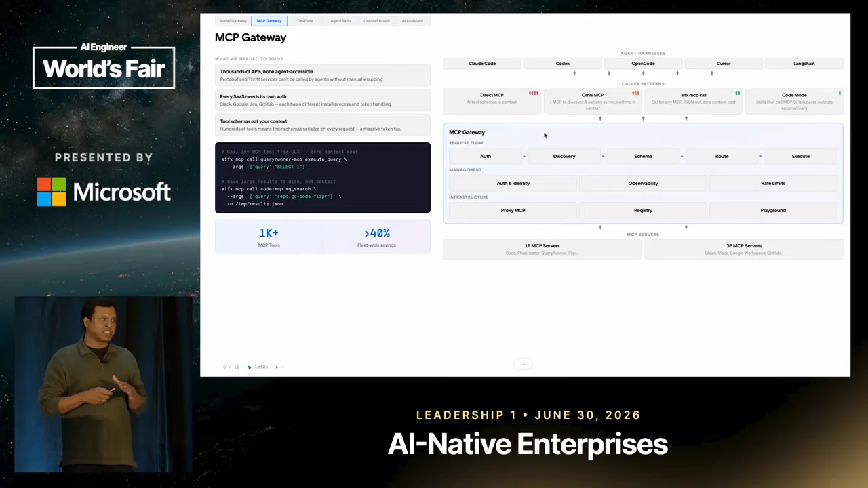The image size is (868, 488).
Task: Open the Auth & Identity management box
Action: pyautogui.click(x=513, y=184)
